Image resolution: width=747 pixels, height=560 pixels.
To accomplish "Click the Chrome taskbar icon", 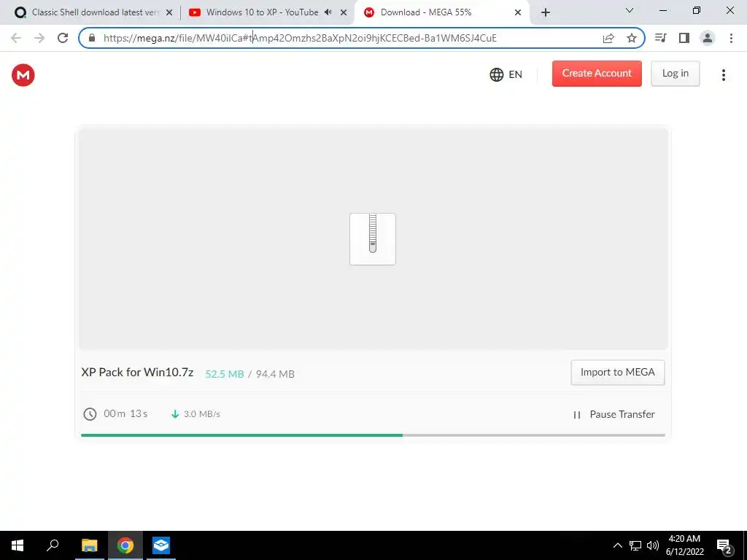I will [125, 545].
